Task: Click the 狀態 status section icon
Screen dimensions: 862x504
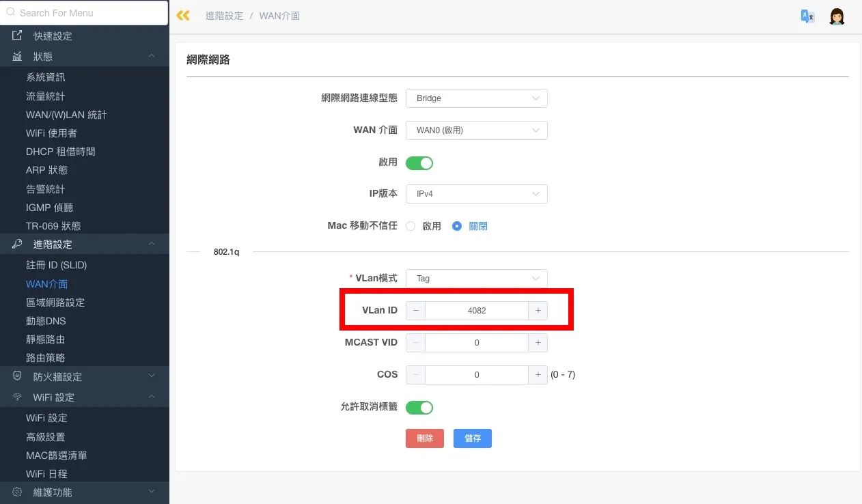Action: 15,56
